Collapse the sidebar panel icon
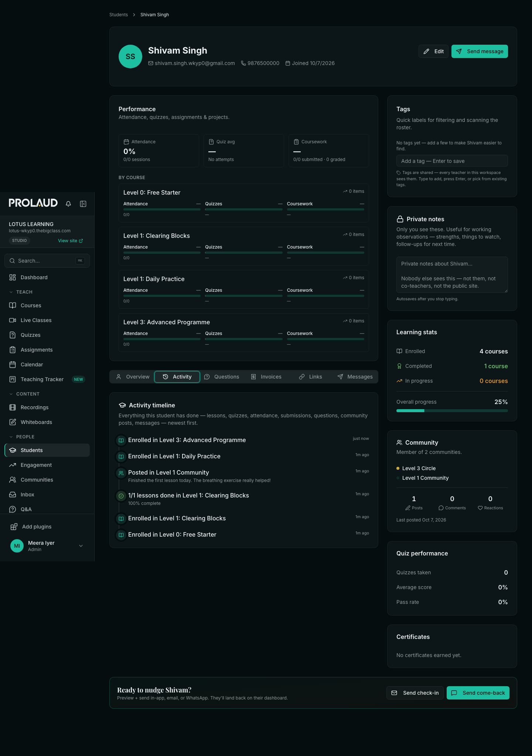The image size is (532, 756). pyautogui.click(x=83, y=203)
